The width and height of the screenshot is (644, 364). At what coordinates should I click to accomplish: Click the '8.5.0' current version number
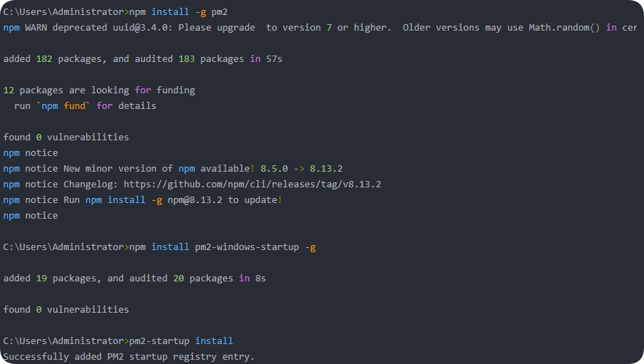point(274,169)
